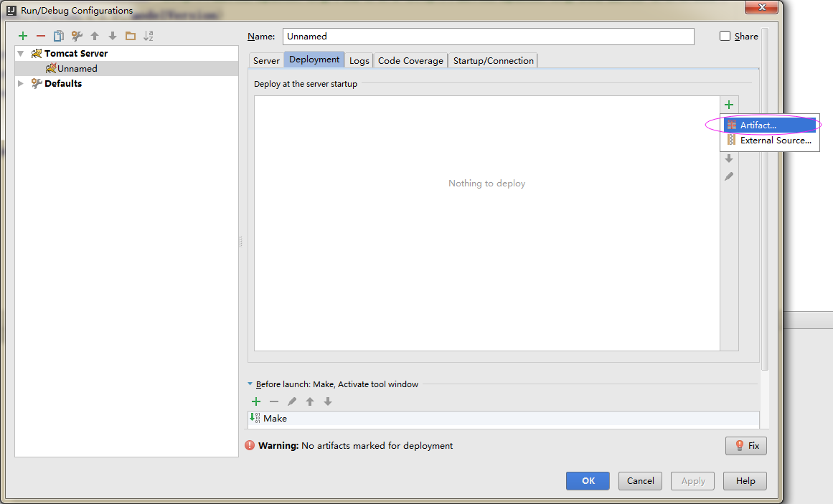The image size is (833, 504).
Task: Click the Make task icon
Action: tap(255, 418)
